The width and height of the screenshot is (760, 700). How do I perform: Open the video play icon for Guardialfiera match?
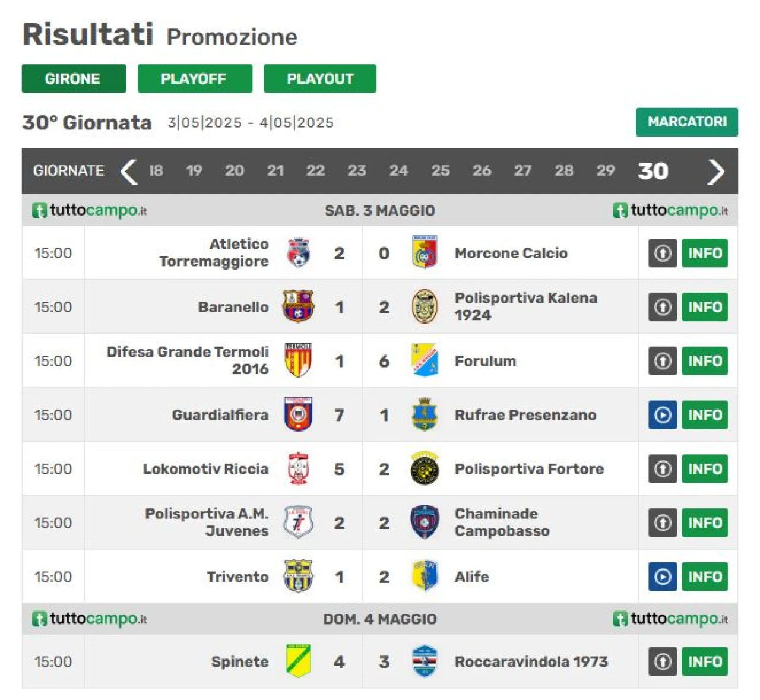click(663, 414)
